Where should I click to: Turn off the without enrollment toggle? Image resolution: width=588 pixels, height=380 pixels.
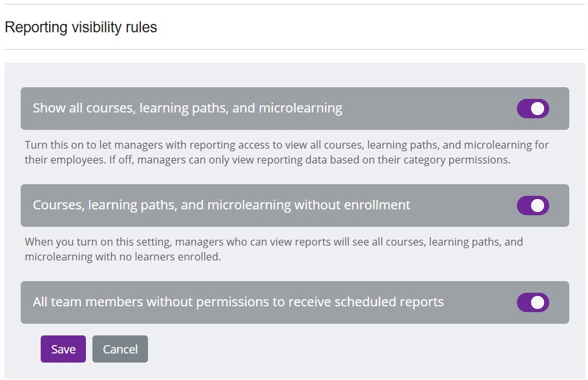click(532, 206)
